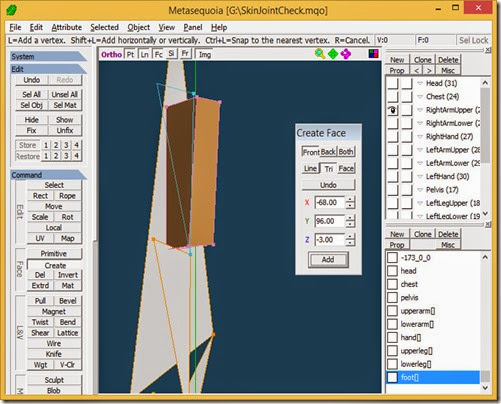Click the Sel All button
The image size is (501, 404).
coord(32,95)
